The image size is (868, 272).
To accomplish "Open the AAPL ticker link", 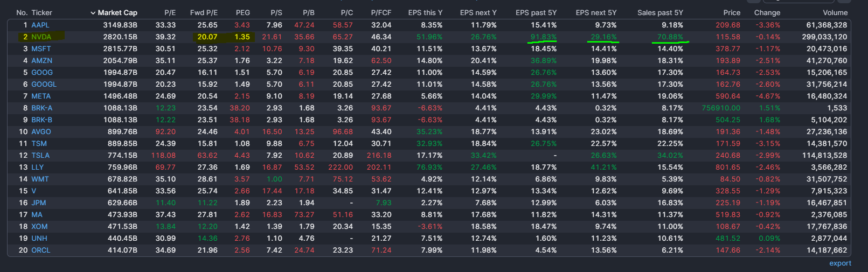I will pyautogui.click(x=40, y=25).
